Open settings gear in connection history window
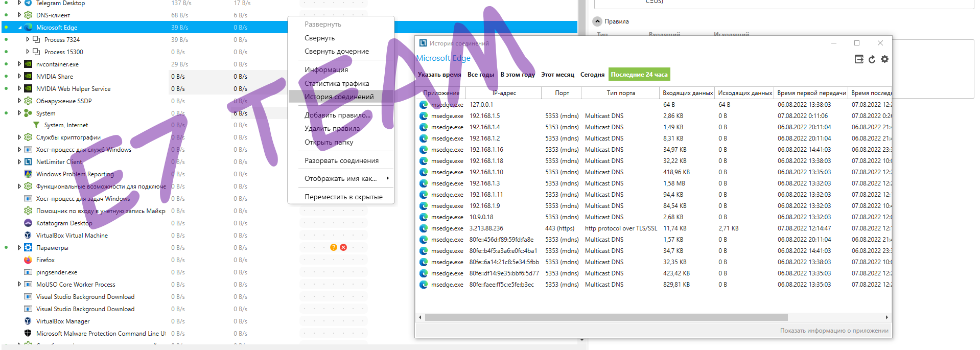The width and height of the screenshot is (980, 350). pos(884,59)
